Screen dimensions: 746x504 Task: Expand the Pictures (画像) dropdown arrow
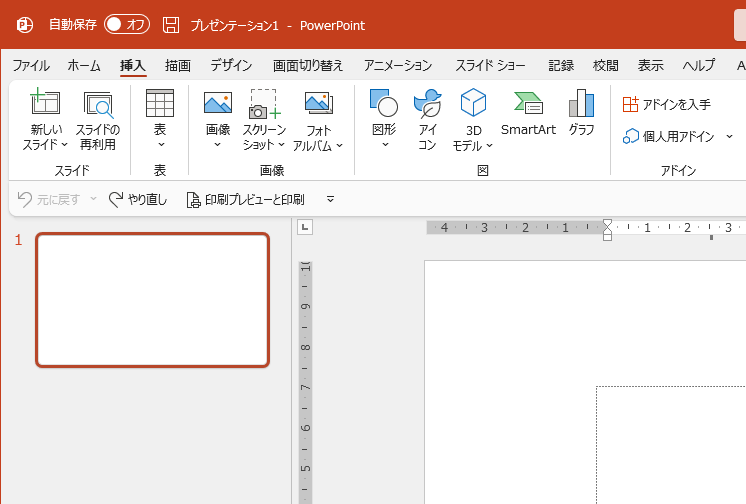tap(217, 144)
